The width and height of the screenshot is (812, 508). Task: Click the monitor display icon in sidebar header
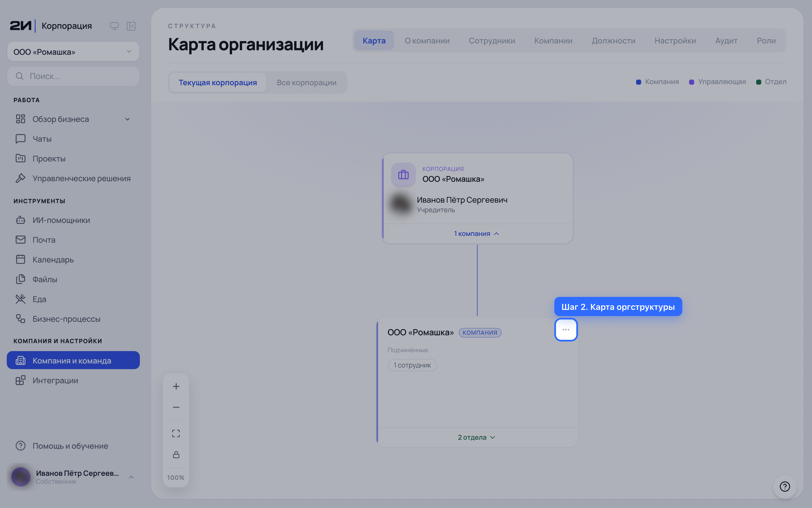pyautogui.click(x=114, y=26)
